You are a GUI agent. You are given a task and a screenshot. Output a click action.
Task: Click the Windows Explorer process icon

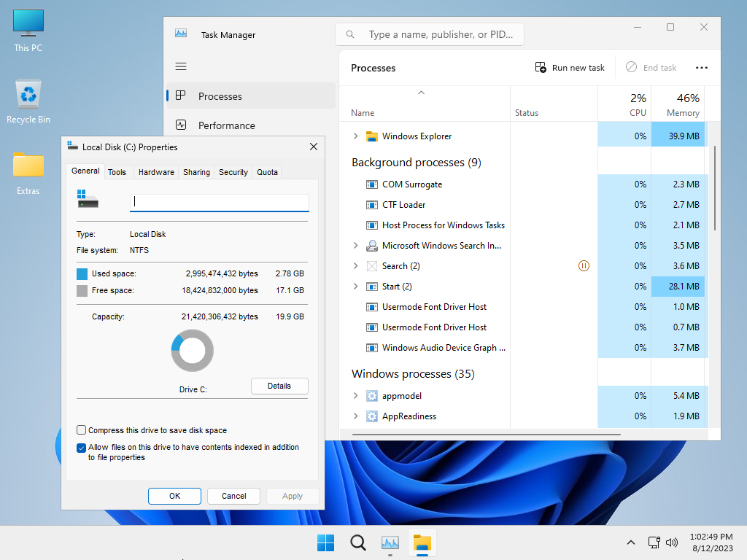point(371,136)
